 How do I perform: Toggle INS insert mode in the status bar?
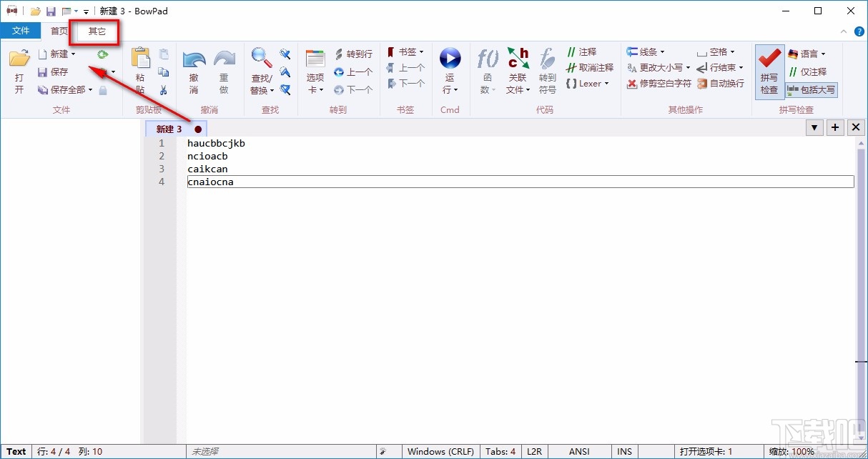tap(625, 451)
